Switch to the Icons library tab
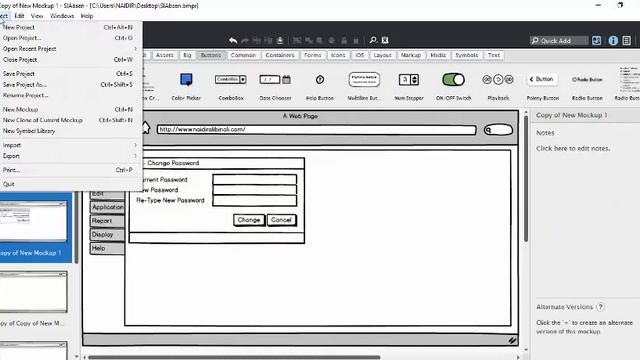 click(x=338, y=55)
